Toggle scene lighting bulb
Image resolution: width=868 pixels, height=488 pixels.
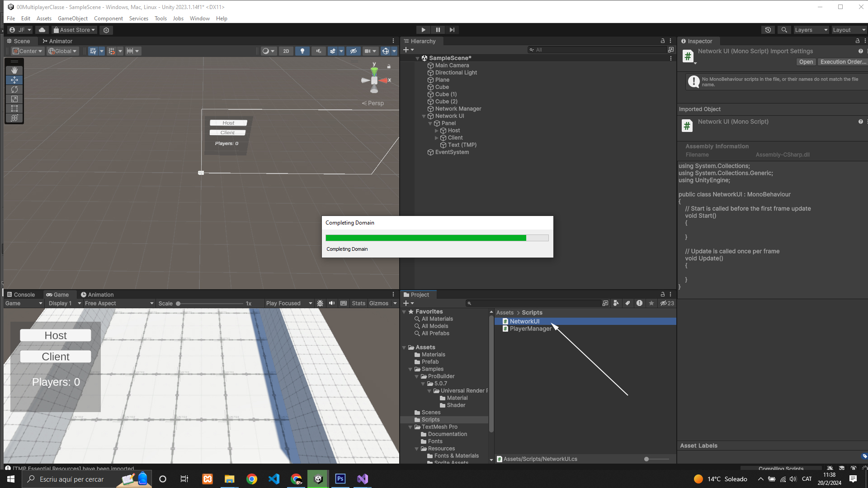pyautogui.click(x=302, y=51)
